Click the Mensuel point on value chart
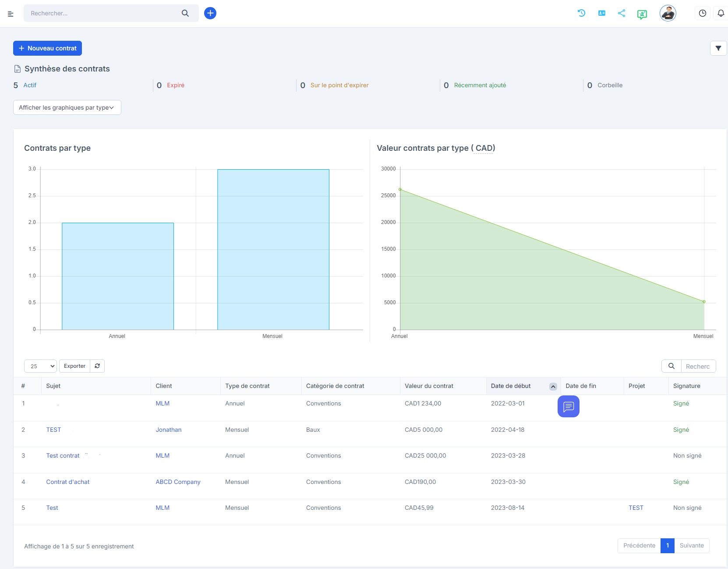Screen dimensions: 728x569 coord(704,302)
